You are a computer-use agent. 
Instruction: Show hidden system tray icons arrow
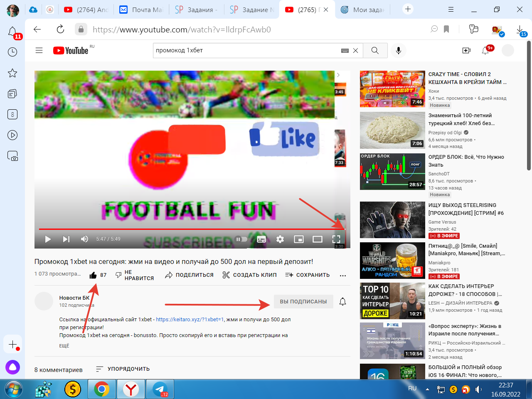click(x=427, y=389)
